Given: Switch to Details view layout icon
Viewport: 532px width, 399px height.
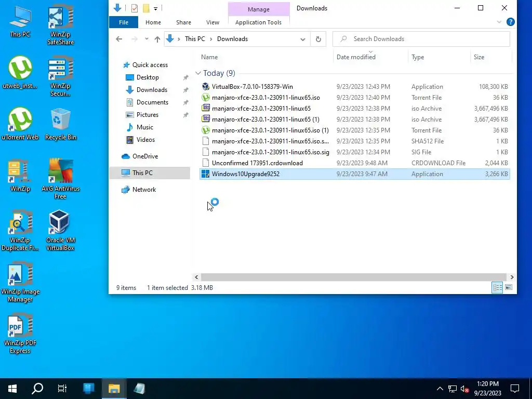Looking at the screenshot, I should [x=497, y=287].
